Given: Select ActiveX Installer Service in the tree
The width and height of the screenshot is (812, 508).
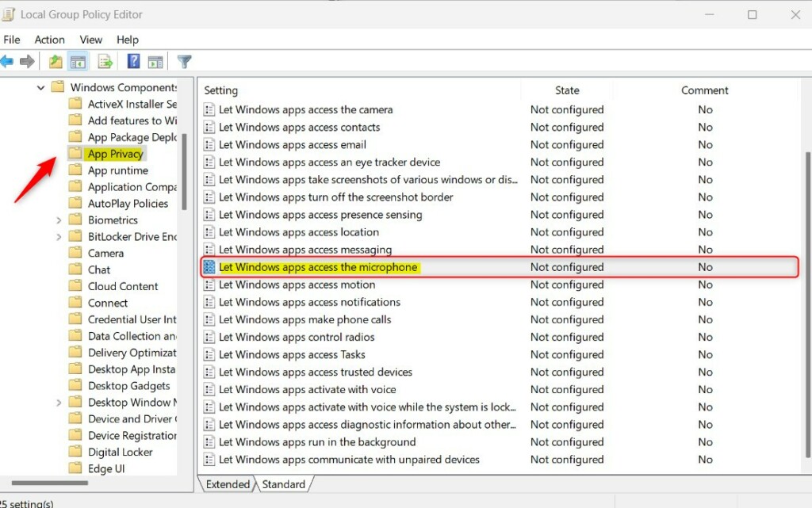Looking at the screenshot, I should 132,104.
